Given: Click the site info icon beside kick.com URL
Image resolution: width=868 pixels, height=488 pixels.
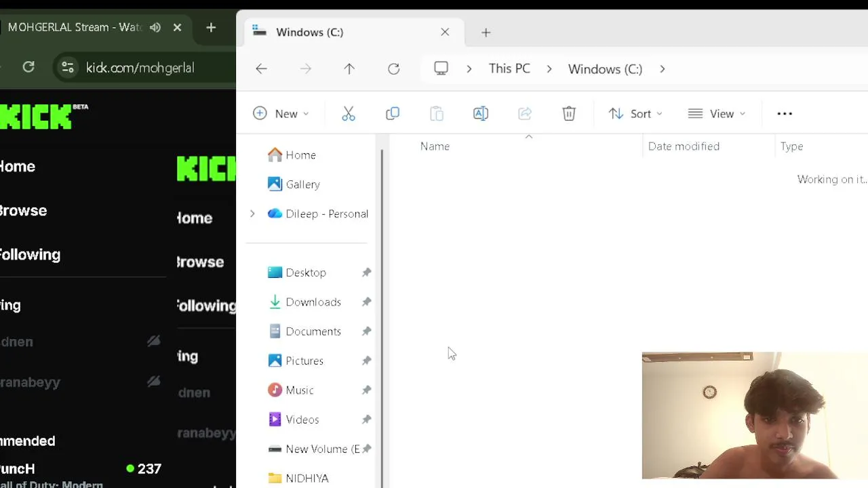Looking at the screenshot, I should [x=67, y=67].
